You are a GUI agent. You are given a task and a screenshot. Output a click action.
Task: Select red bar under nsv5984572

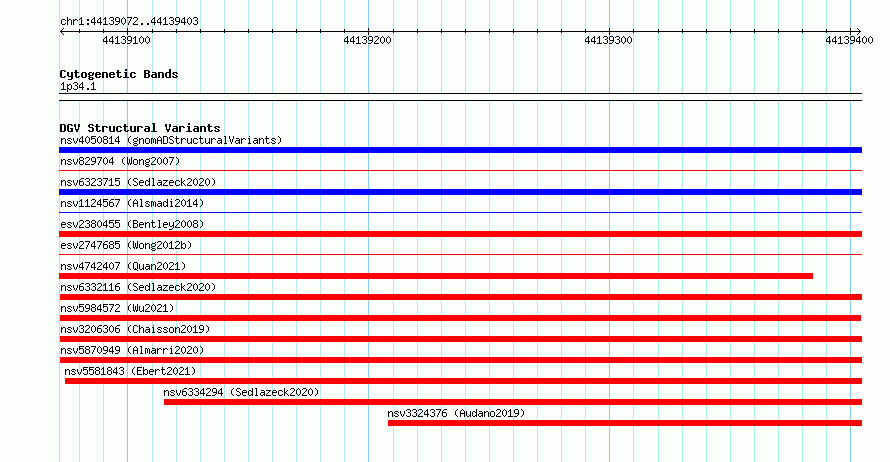pyautogui.click(x=460, y=318)
